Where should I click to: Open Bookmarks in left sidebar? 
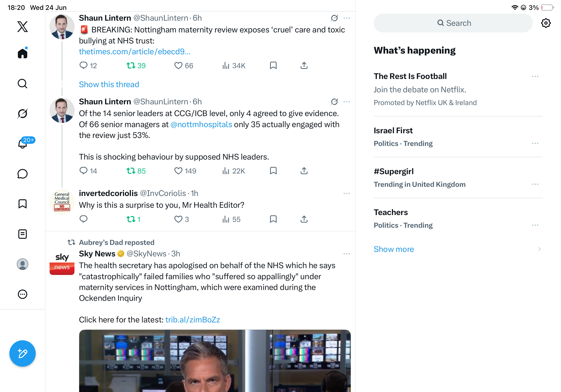coord(23,204)
